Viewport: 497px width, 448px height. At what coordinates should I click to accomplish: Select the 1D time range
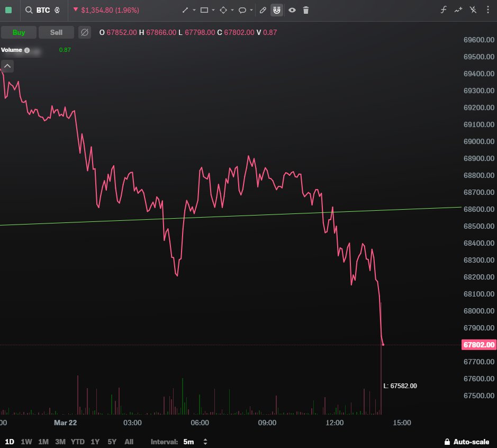pos(10,442)
